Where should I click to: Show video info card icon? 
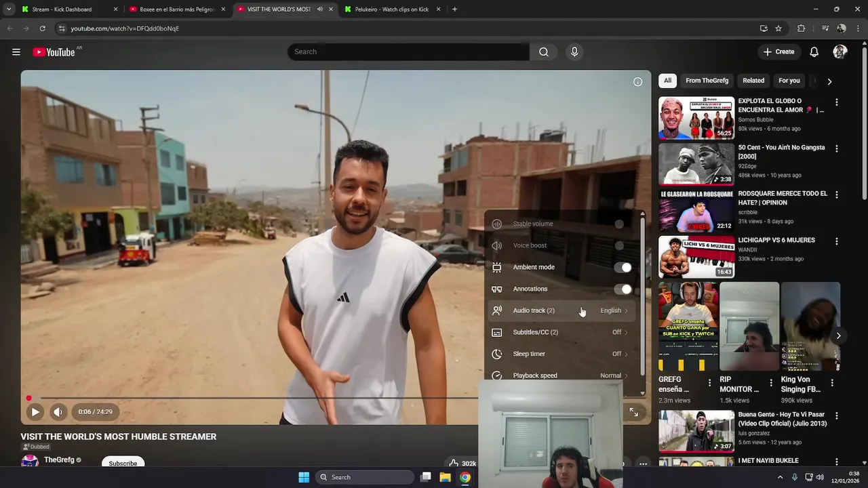coord(637,82)
